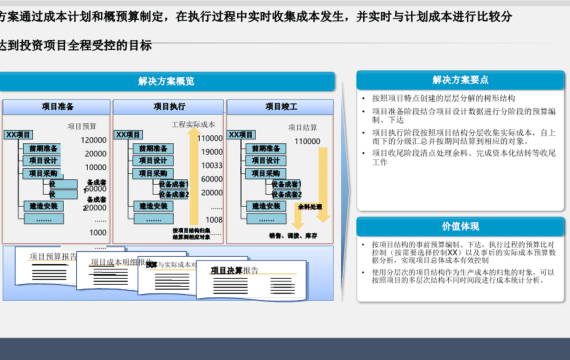Viewport: 570px width, 360px height.
Task: Click the 项目准备 column header
Action: pyautogui.click(x=57, y=107)
